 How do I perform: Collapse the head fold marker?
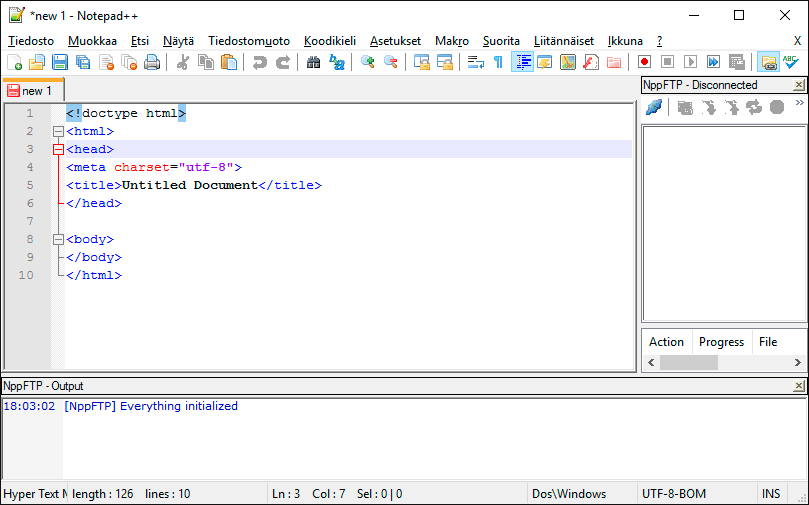click(58, 150)
